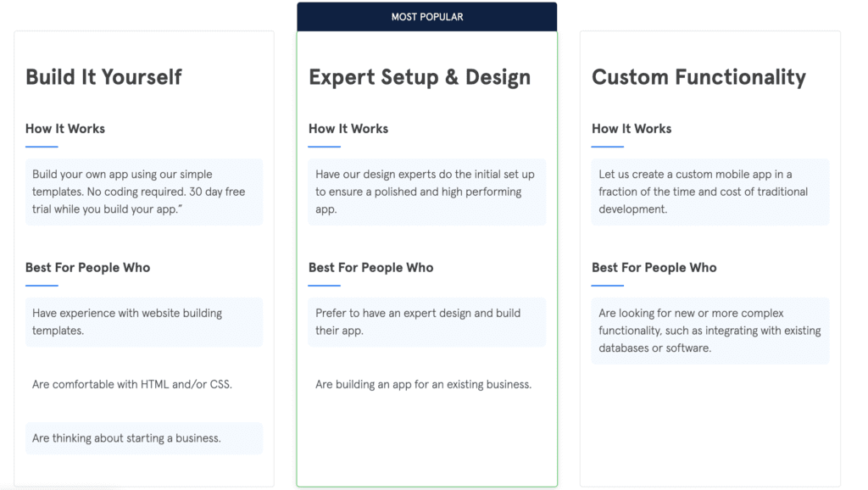This screenshot has width=868, height=490.
Task: Select the Expert Setup & Design heading
Action: coord(419,77)
